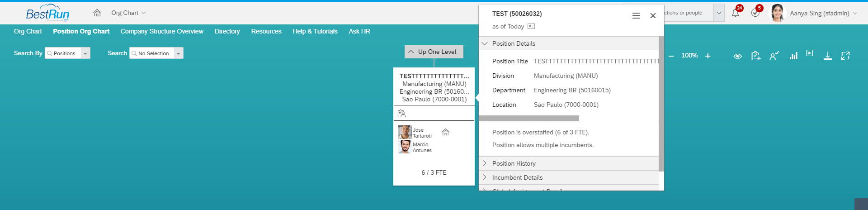Image resolution: width=868 pixels, height=210 pixels.
Task: Open the 'as of Today' date calendar icon
Action: 531,26
